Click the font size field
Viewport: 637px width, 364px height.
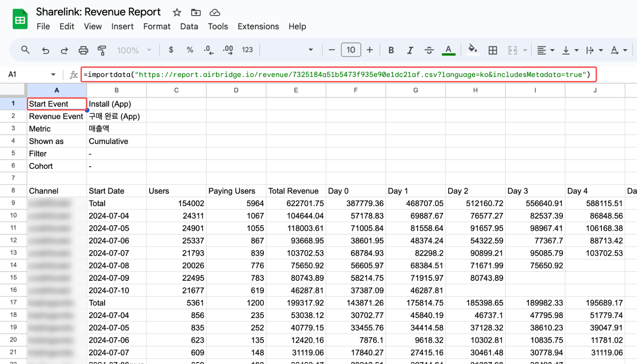point(351,50)
